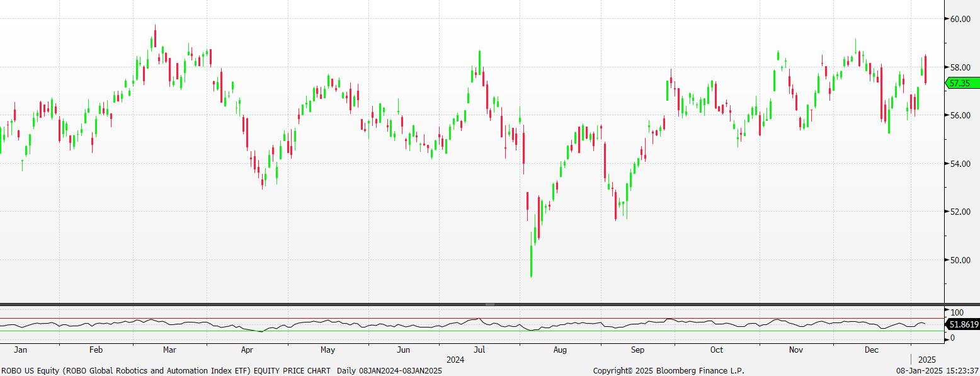Select the 60.00 price axis label

pyautogui.click(x=960, y=19)
